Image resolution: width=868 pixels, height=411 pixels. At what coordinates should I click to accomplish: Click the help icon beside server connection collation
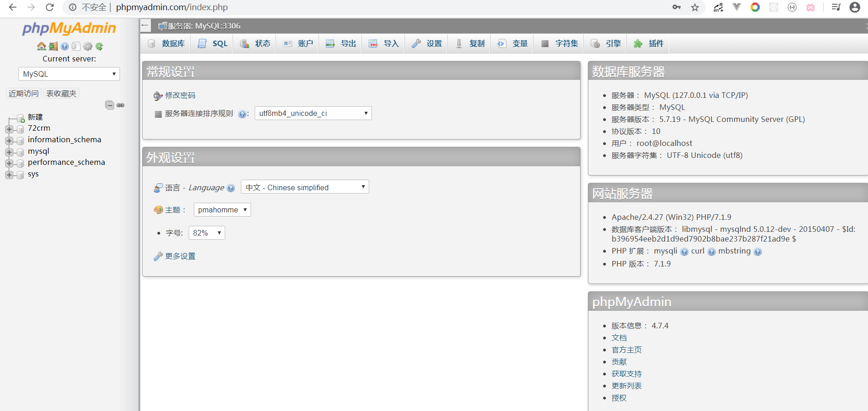click(x=242, y=114)
